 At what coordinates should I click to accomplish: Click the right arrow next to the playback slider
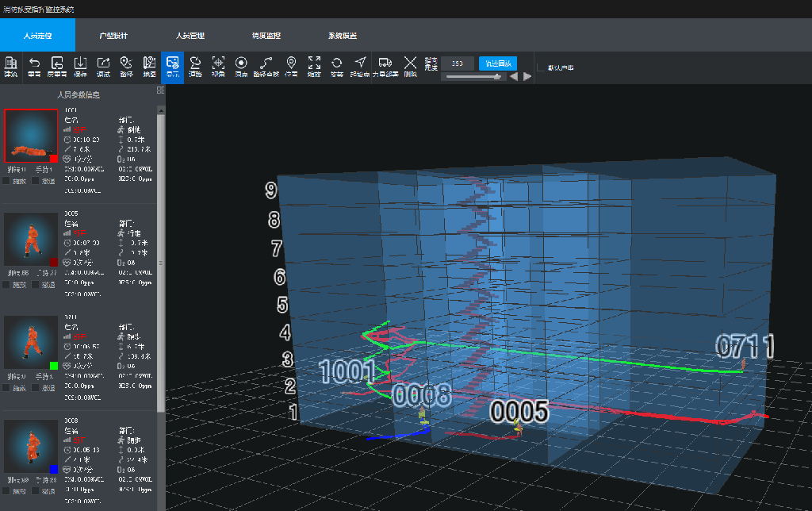527,77
